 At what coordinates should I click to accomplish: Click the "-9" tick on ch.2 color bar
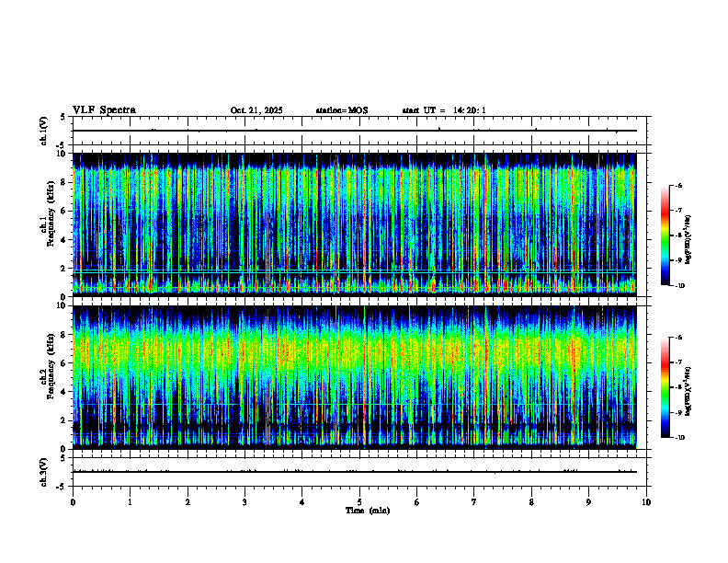679,412
